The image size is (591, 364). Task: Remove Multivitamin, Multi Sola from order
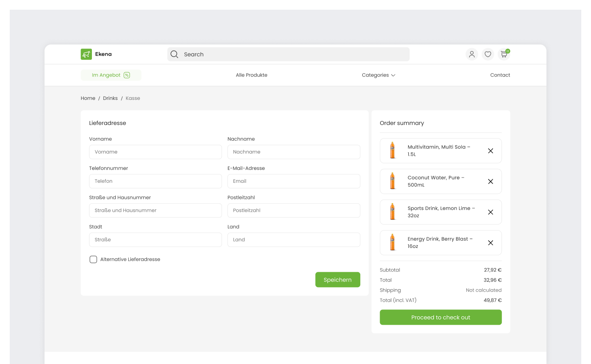tap(490, 151)
